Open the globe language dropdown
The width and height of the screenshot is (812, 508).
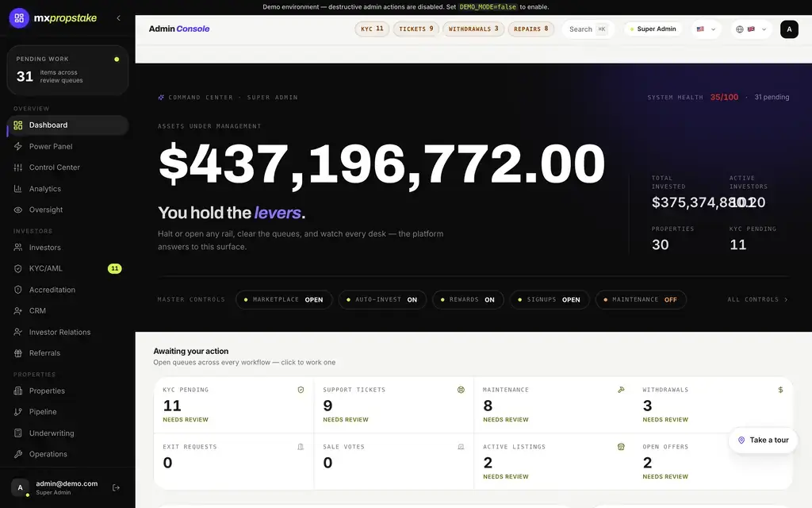point(751,29)
